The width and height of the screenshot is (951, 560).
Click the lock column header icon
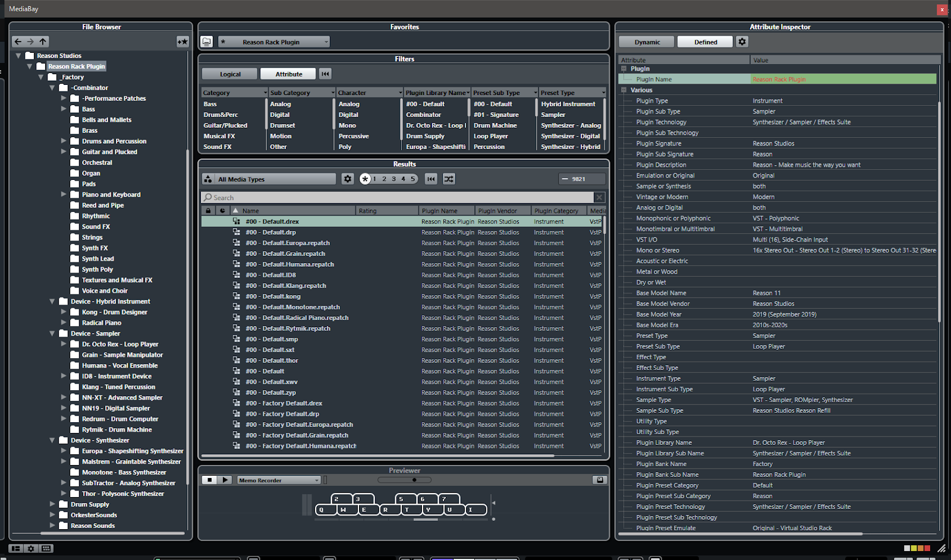pyautogui.click(x=208, y=210)
